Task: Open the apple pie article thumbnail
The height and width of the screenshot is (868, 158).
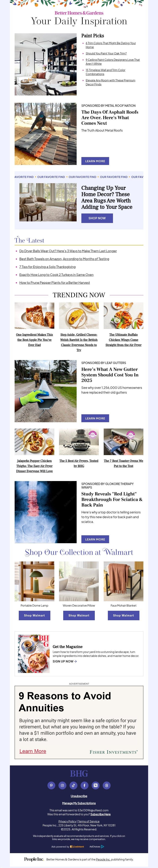Action: tap(34, 315)
